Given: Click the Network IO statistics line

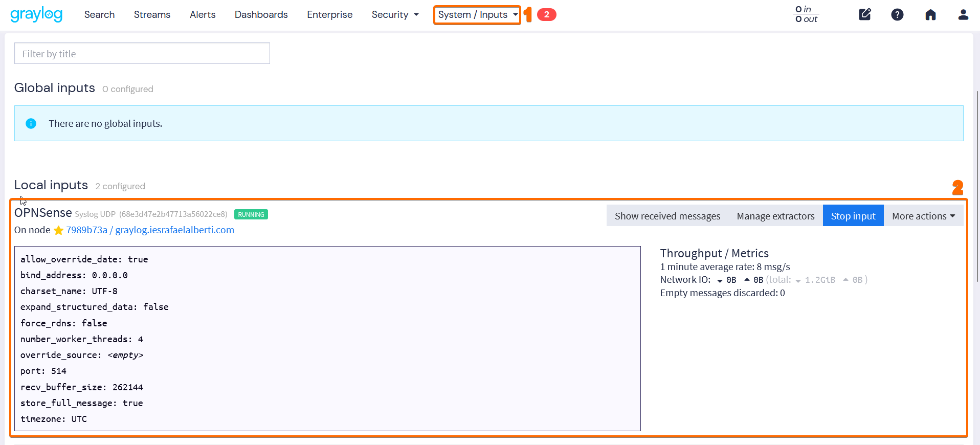Looking at the screenshot, I should (x=763, y=280).
